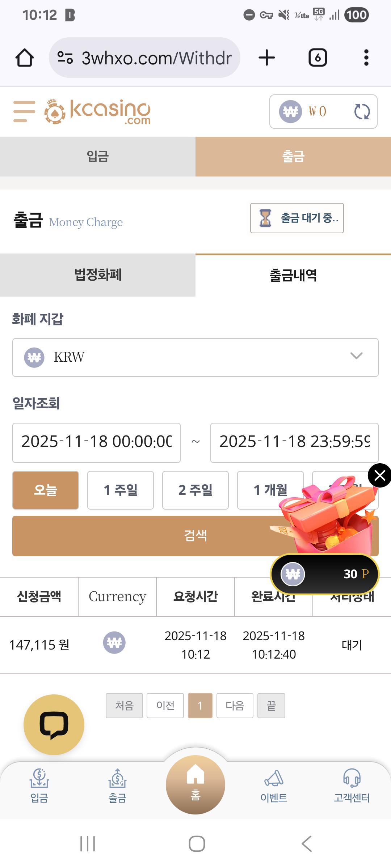The image size is (391, 868).
Task: Close the gift box popup
Action: [379, 475]
